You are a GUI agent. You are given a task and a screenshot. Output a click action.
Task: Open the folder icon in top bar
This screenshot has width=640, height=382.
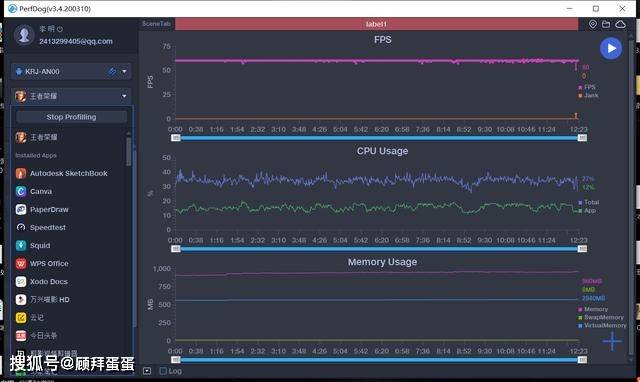pyautogui.click(x=606, y=24)
